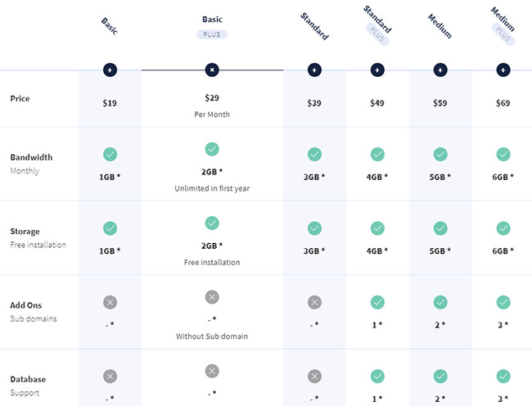This screenshot has width=532, height=406.
Task: Expand the Medium Plus plan column
Action: [x=503, y=70]
